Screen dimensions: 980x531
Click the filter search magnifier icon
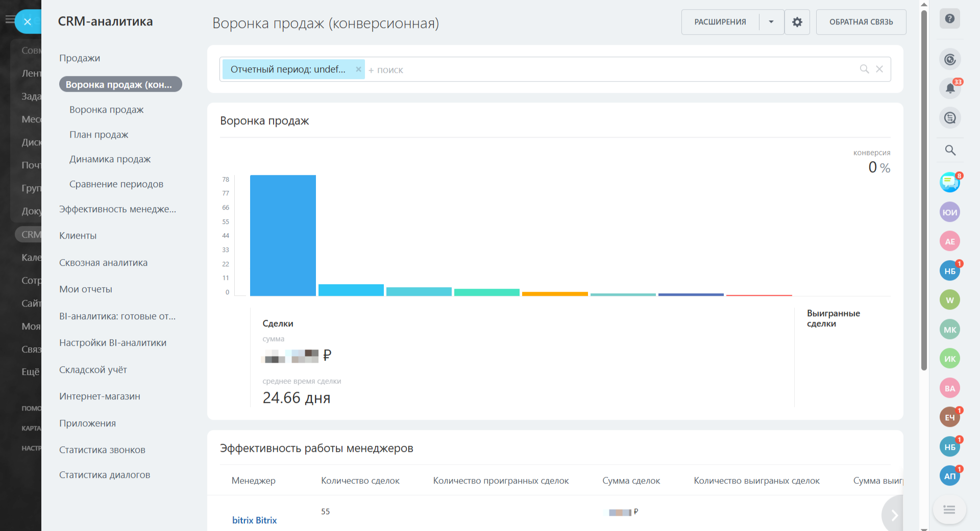pos(864,69)
